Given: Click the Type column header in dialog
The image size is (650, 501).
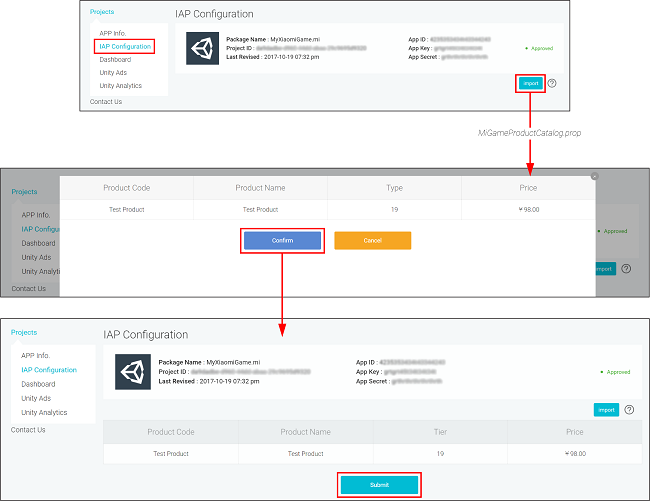Looking at the screenshot, I should coord(394,188).
